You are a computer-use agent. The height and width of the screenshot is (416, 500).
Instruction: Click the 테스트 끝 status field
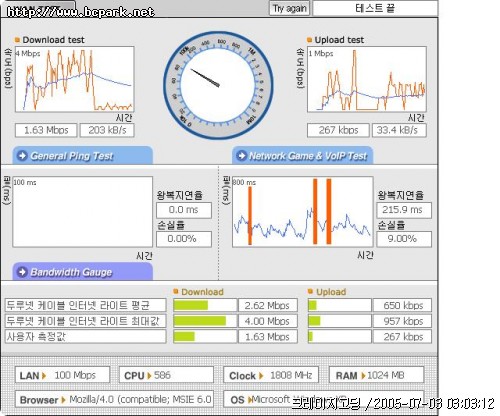375,8
